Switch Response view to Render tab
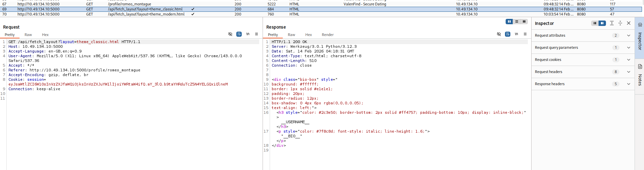Image resolution: width=644 pixels, height=170 pixels. click(x=328, y=35)
